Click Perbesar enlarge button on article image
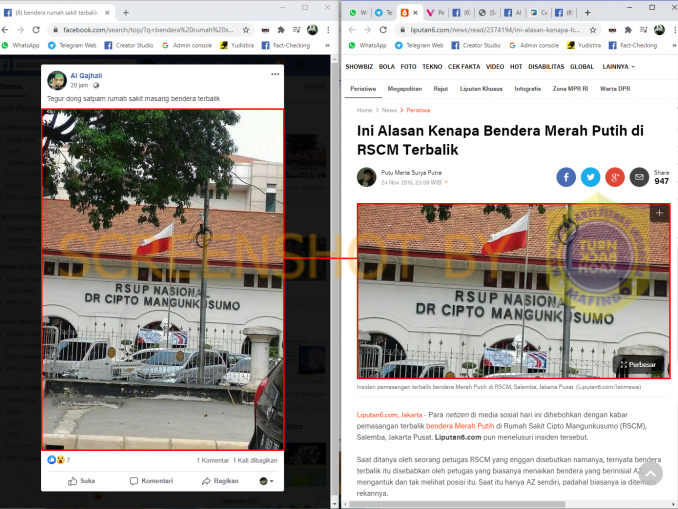 pos(638,365)
